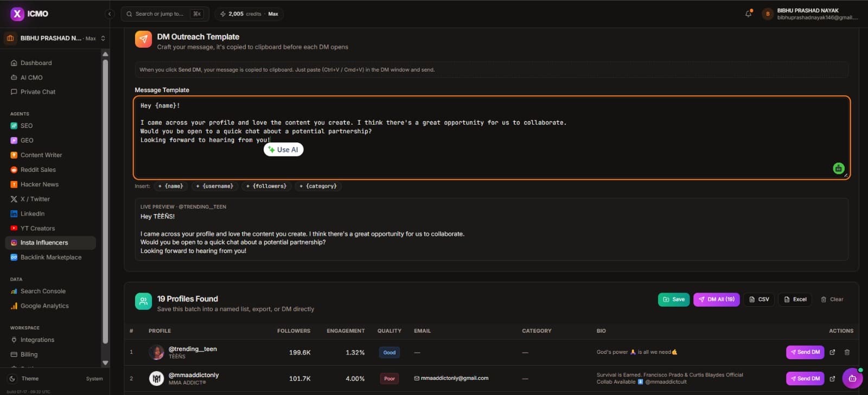The height and width of the screenshot is (395, 868).
Task: Open the notifications bell
Action: click(x=749, y=14)
